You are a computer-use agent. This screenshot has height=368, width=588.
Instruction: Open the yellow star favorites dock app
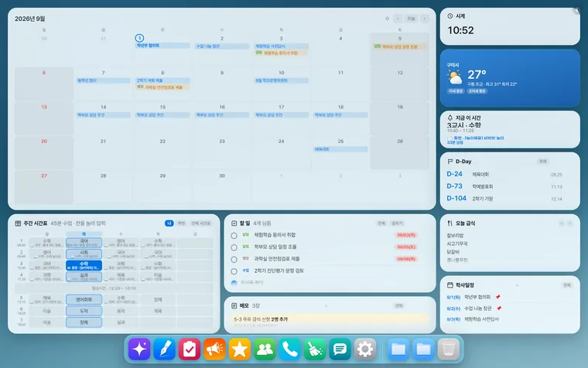(x=240, y=349)
